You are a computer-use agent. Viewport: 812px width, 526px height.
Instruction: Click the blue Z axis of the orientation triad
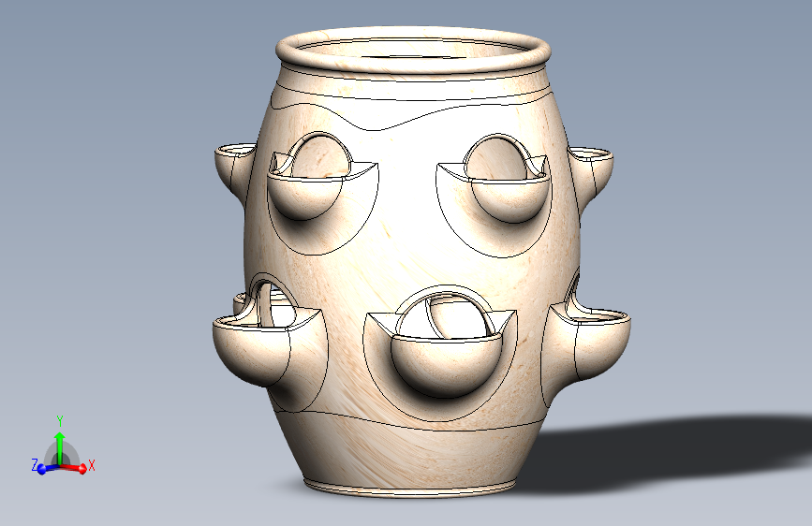coord(48,468)
